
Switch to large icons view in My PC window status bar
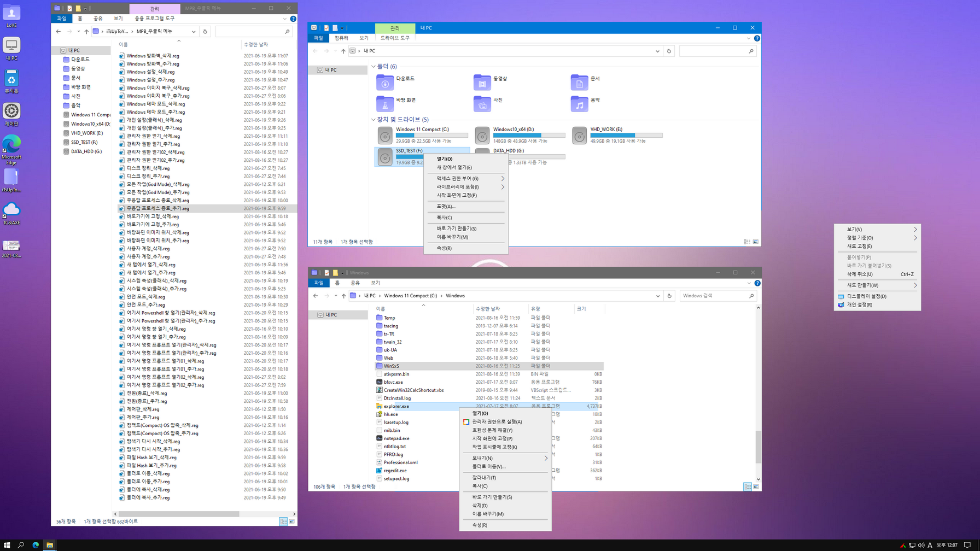[x=756, y=242]
